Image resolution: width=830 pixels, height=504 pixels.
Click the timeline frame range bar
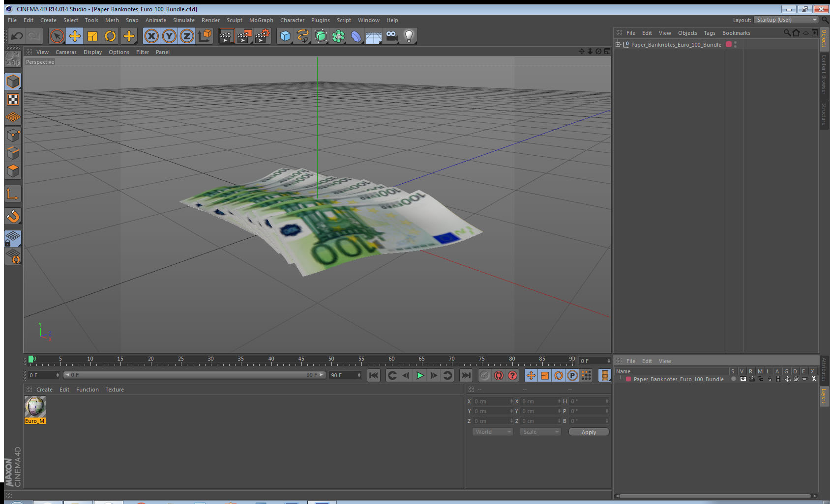[x=194, y=375]
